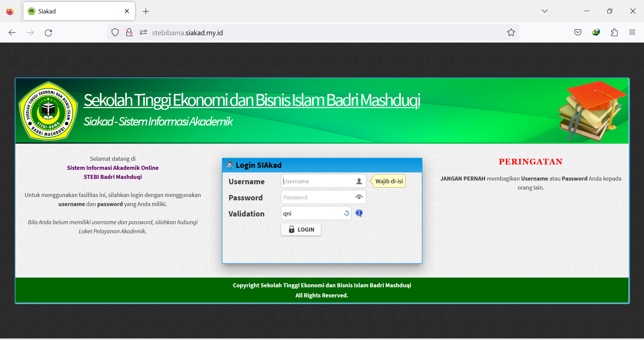The image size is (644, 340).
Task: Show insecure connection lock info
Action: (129, 33)
